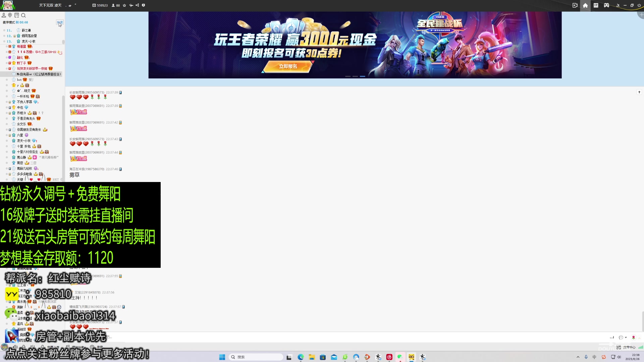
Task: Open the channel owner avatar
Action: point(8,5)
